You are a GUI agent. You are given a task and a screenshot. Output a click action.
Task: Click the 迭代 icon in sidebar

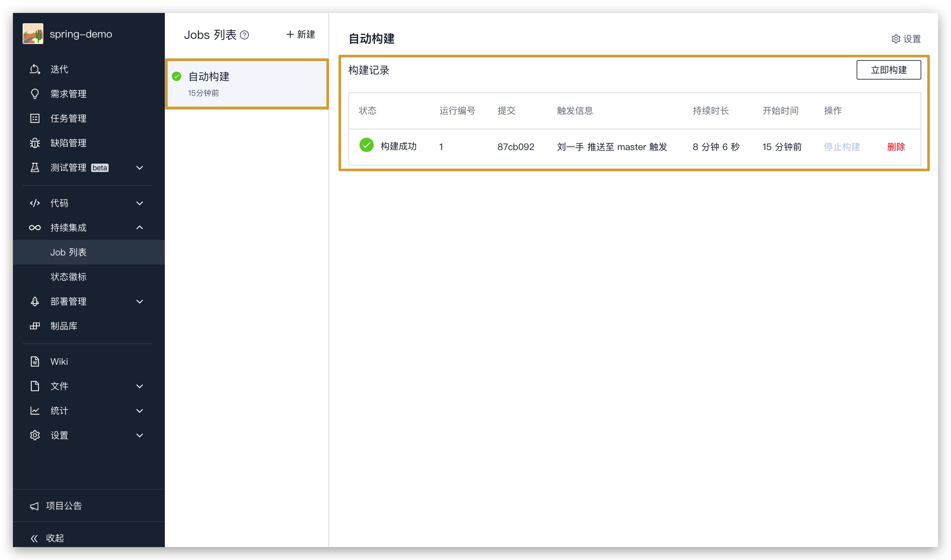pos(34,69)
